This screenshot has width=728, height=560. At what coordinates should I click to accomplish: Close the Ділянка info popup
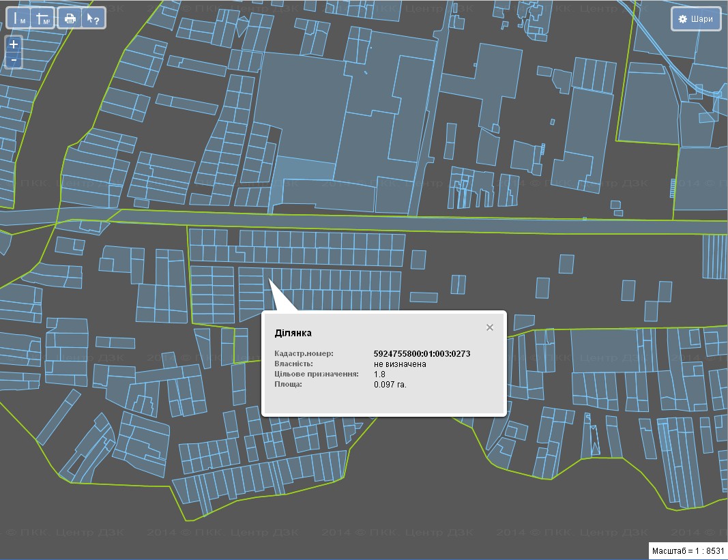pyautogui.click(x=489, y=327)
